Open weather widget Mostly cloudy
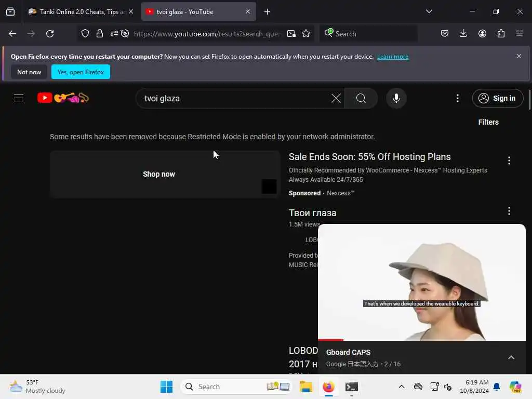 coord(37,387)
